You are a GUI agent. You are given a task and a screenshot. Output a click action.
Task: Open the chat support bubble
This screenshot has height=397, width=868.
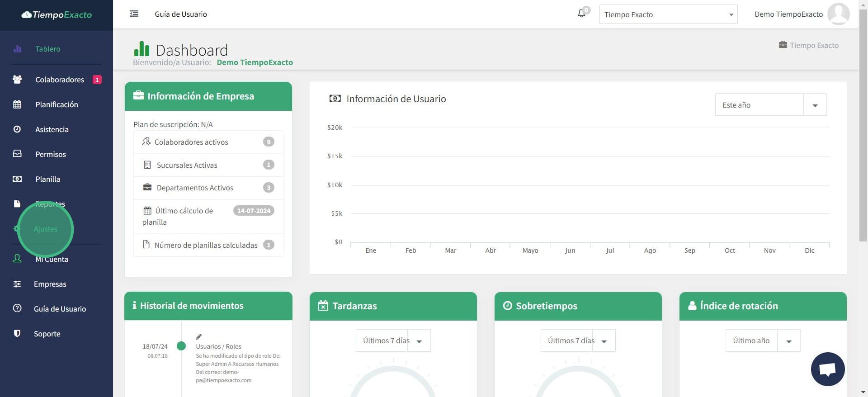point(828,369)
